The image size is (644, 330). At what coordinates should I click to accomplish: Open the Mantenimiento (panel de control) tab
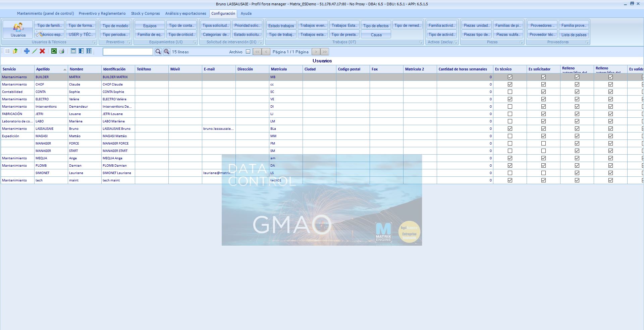[x=45, y=13]
